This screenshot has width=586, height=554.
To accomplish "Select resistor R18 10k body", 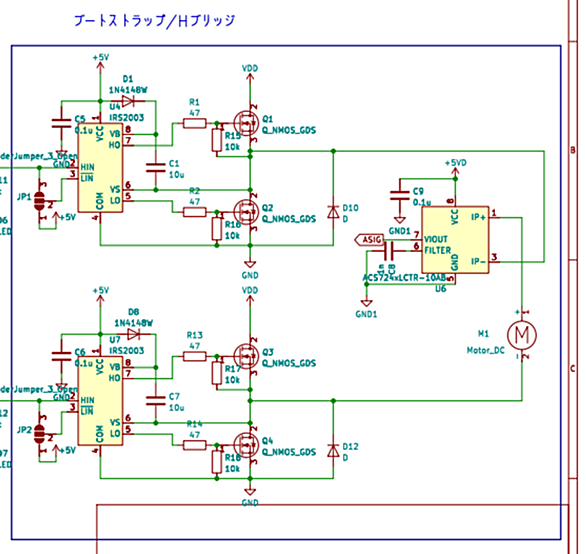I will click(217, 462).
